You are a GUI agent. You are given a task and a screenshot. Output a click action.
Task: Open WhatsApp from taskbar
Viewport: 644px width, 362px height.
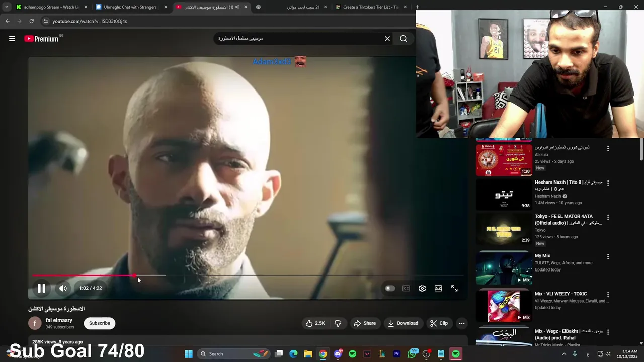point(412,354)
